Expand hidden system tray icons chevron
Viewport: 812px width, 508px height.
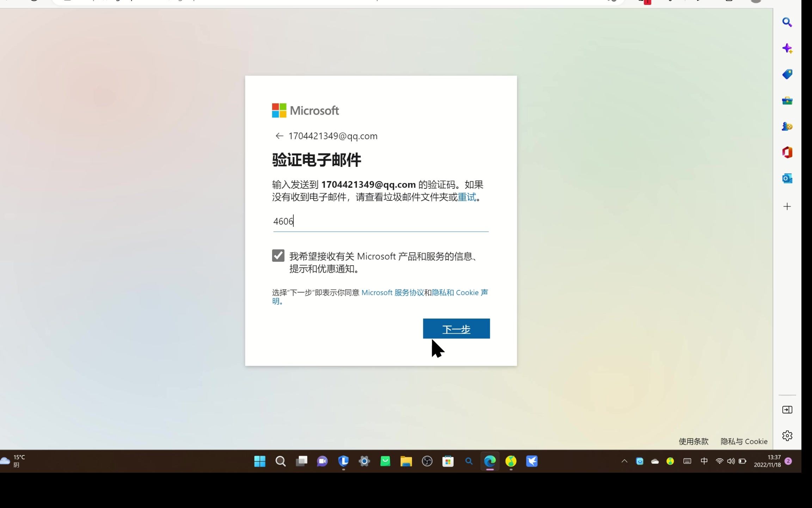pos(624,461)
